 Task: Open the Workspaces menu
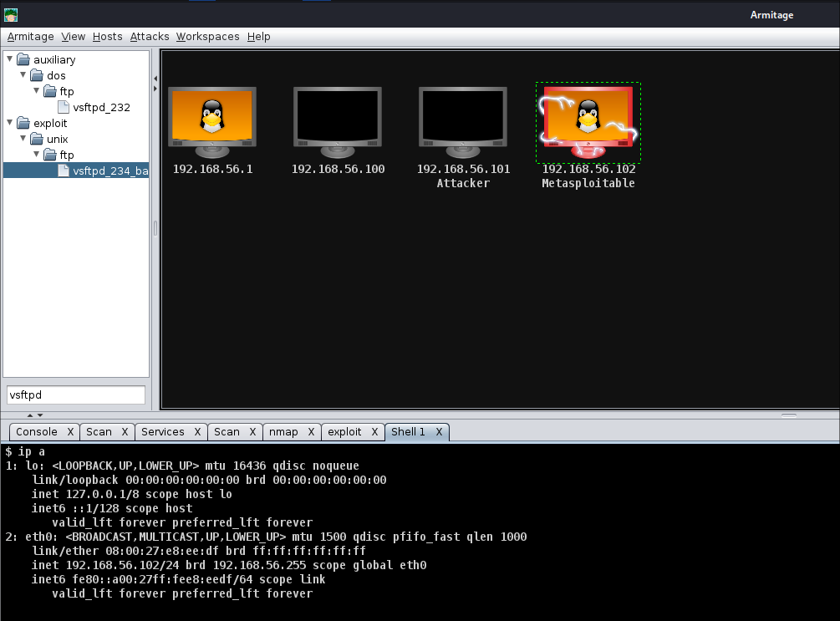click(207, 37)
